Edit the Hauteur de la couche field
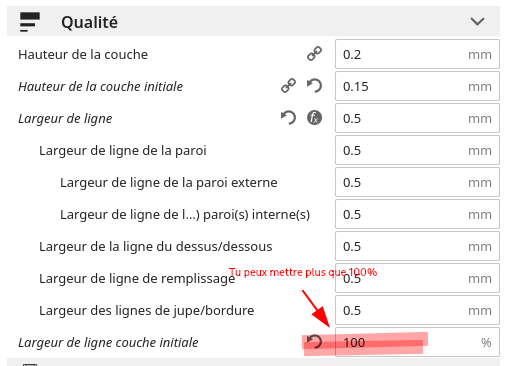510x366 pixels. click(417, 54)
